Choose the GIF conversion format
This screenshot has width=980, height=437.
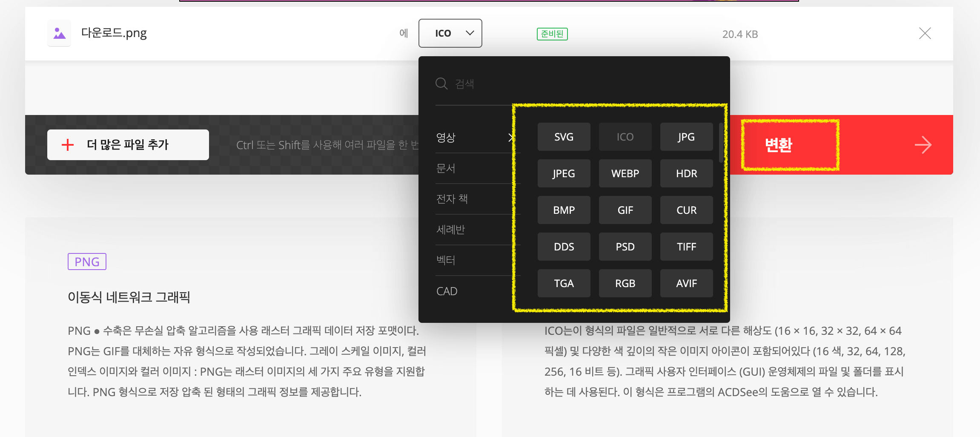[x=625, y=210]
